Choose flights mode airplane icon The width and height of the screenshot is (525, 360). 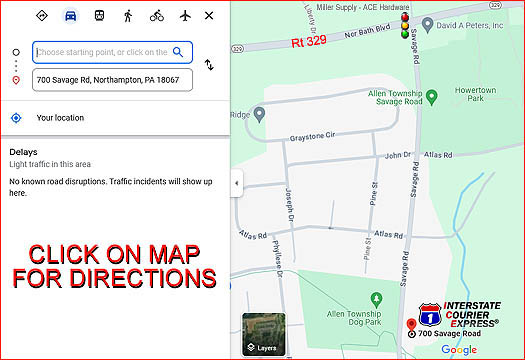click(185, 15)
